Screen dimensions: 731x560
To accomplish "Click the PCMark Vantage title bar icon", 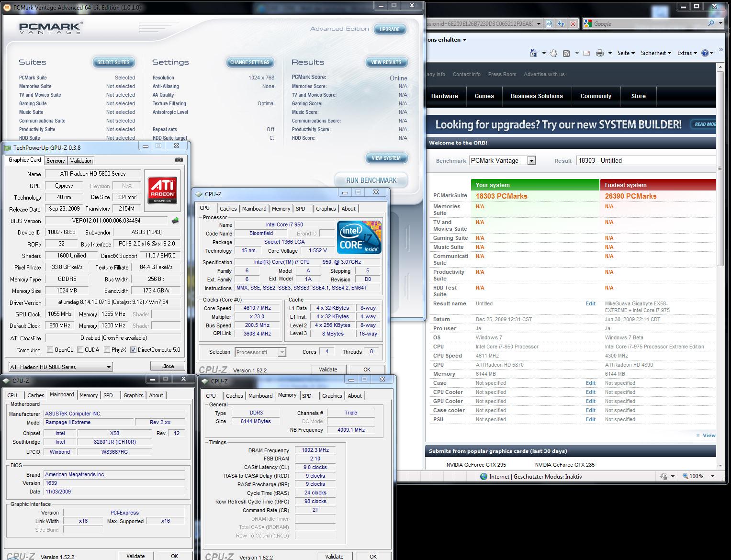I will point(7,8).
